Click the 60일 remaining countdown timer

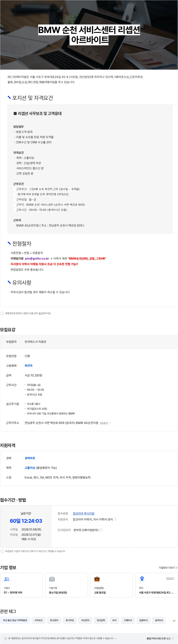coord(26,521)
